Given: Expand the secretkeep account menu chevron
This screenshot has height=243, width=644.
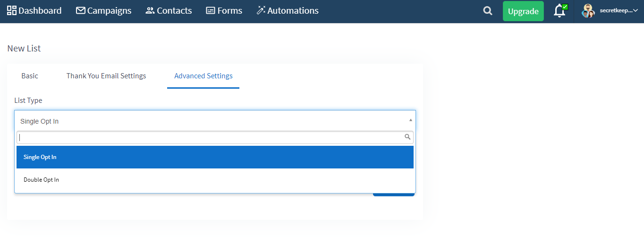Looking at the screenshot, I should click(635, 10).
